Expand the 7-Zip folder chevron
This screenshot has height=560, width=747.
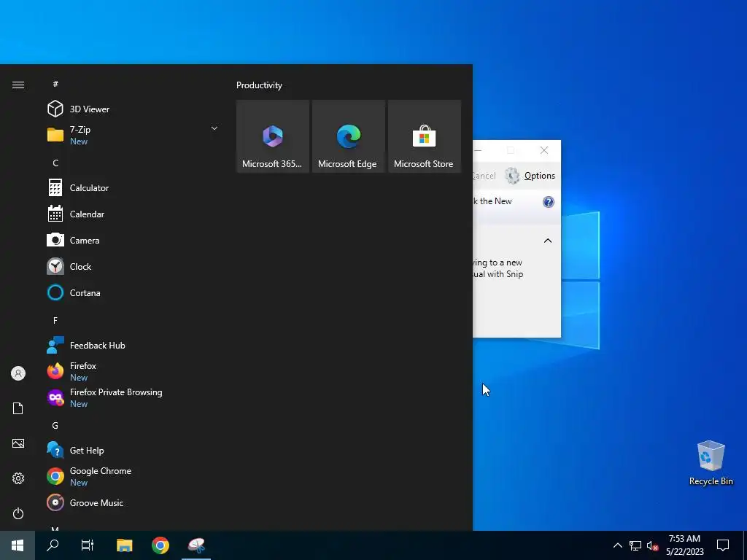tap(214, 128)
